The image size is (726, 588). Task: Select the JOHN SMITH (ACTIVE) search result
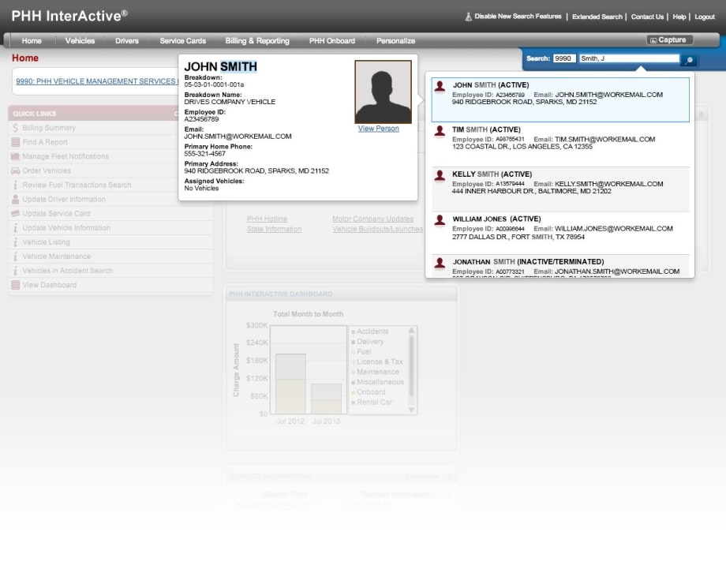click(x=560, y=99)
